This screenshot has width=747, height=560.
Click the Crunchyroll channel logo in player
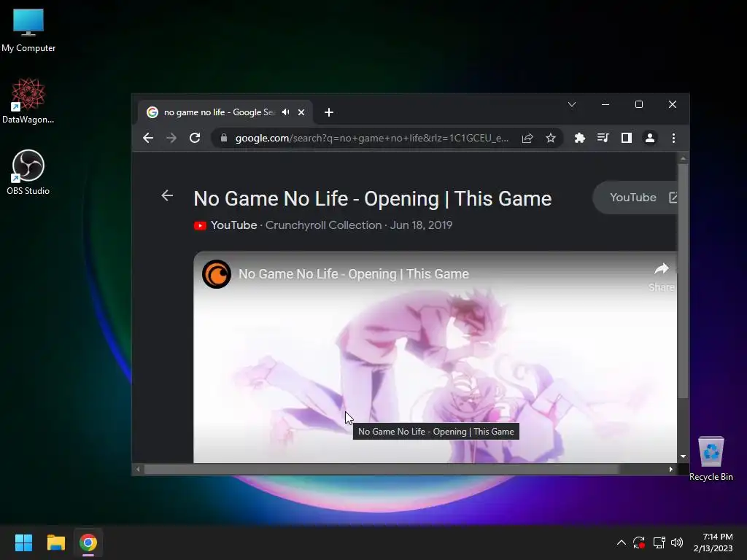[x=217, y=274]
